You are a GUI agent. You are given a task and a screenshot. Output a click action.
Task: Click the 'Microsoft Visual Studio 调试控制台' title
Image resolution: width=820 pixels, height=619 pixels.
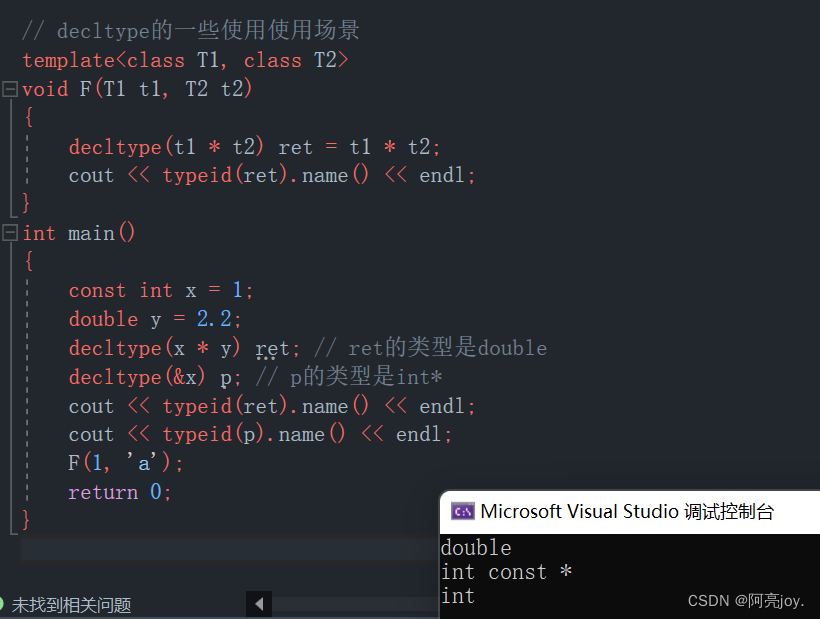627,511
